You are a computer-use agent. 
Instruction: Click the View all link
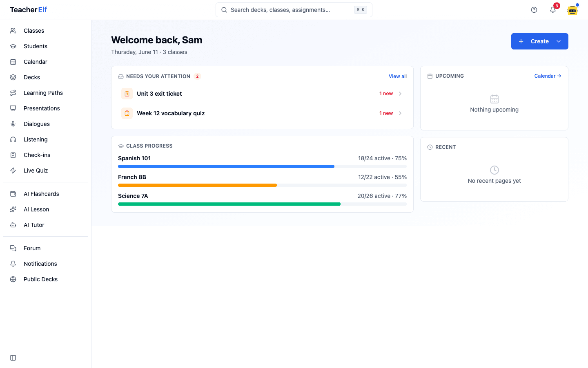coord(398,76)
